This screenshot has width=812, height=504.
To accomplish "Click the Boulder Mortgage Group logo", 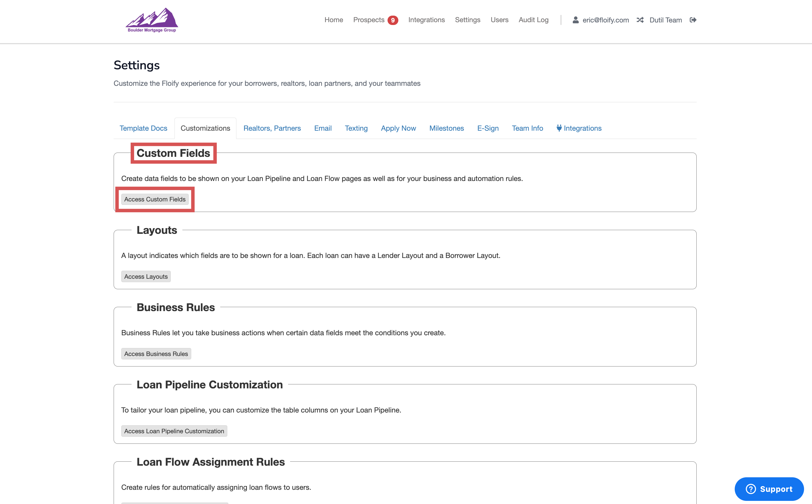I will click(152, 20).
